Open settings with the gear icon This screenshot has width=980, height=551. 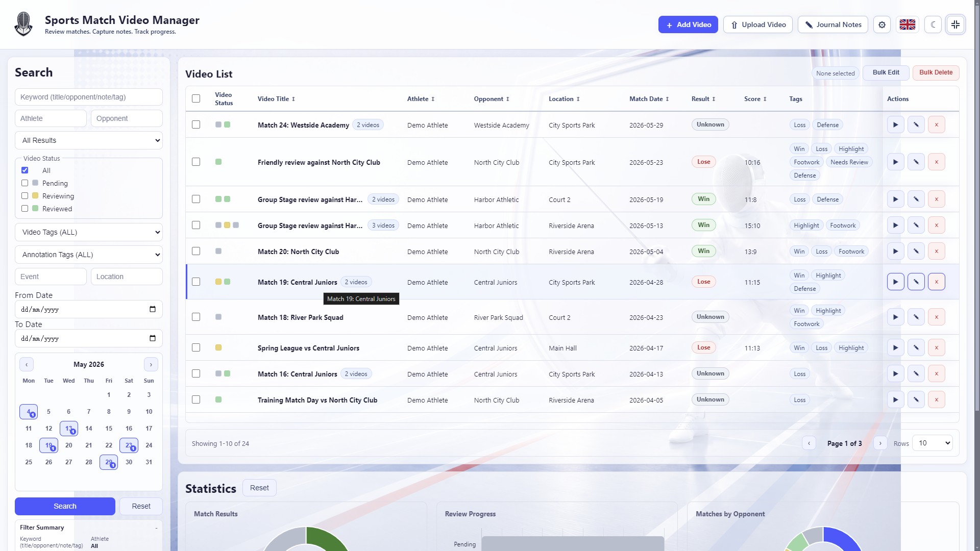(882, 24)
